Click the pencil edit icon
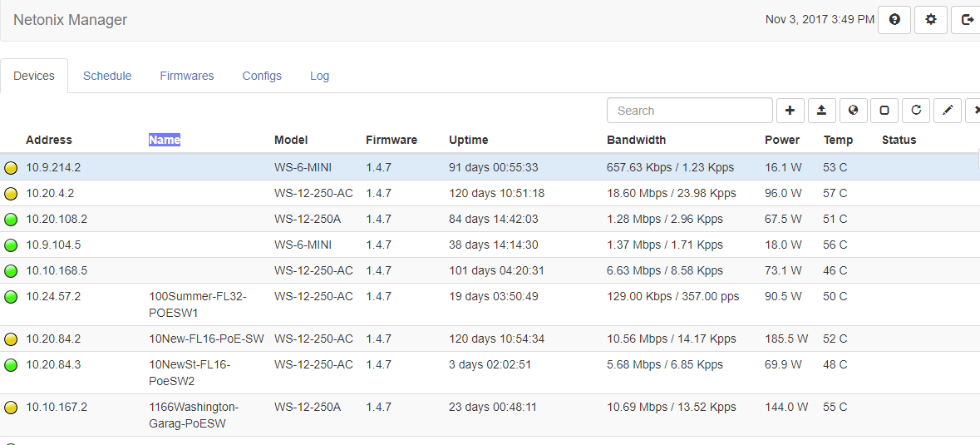Screen dimensions: 980x445 pos(948,110)
